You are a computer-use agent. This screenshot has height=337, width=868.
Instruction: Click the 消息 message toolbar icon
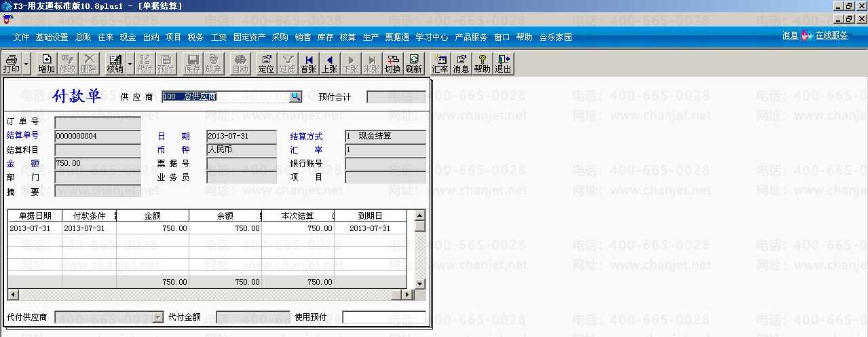click(x=461, y=64)
